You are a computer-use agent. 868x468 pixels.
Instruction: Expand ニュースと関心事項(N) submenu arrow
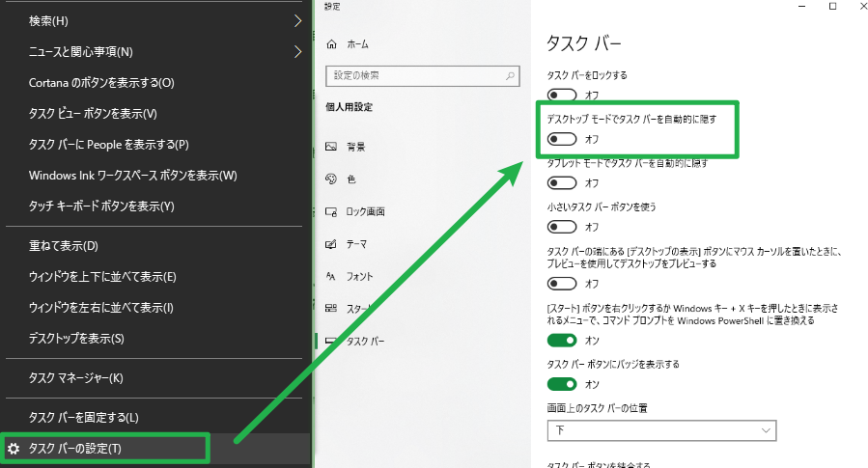tap(297, 52)
